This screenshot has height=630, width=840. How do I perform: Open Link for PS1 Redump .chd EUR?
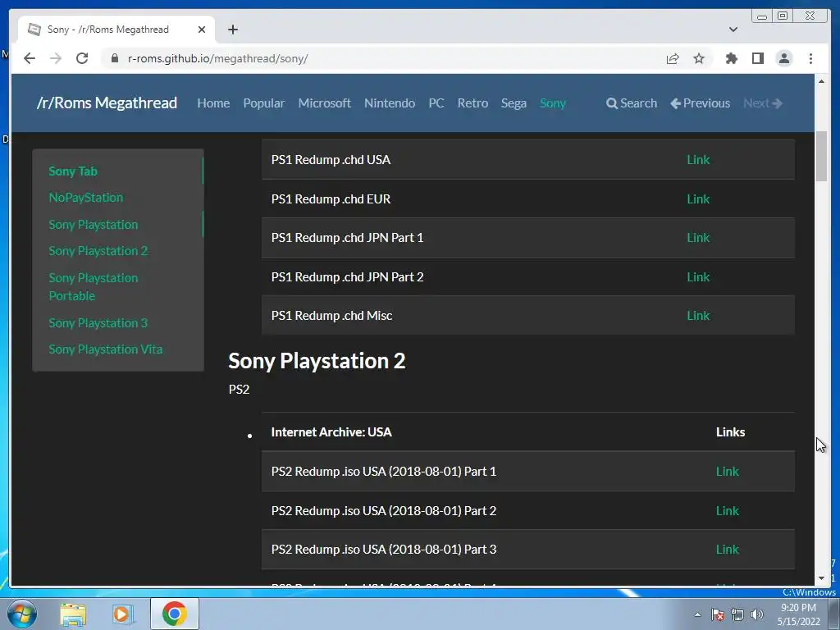click(698, 199)
